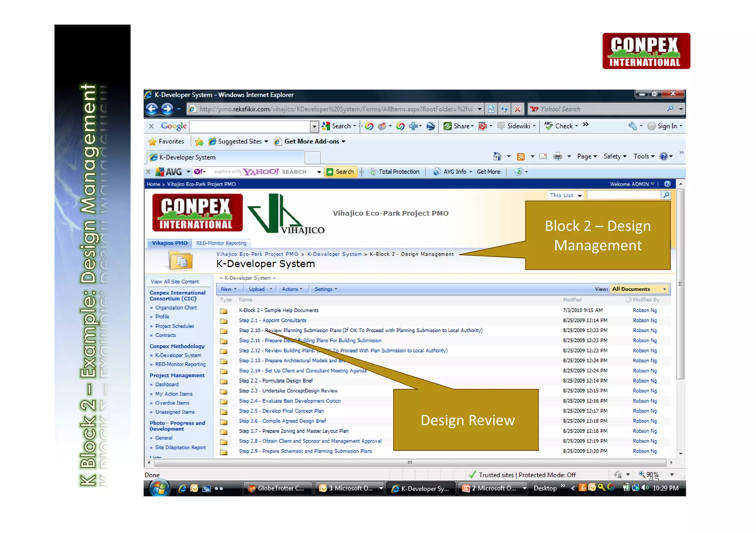Screen dimensions: 756x534
Task: Click the blue Help question mark icon
Action: (x=664, y=156)
